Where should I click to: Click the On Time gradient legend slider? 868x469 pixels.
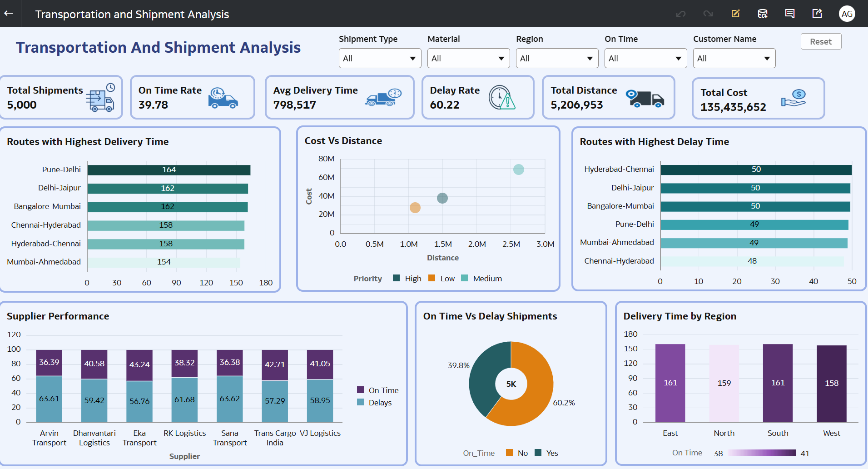point(762,453)
